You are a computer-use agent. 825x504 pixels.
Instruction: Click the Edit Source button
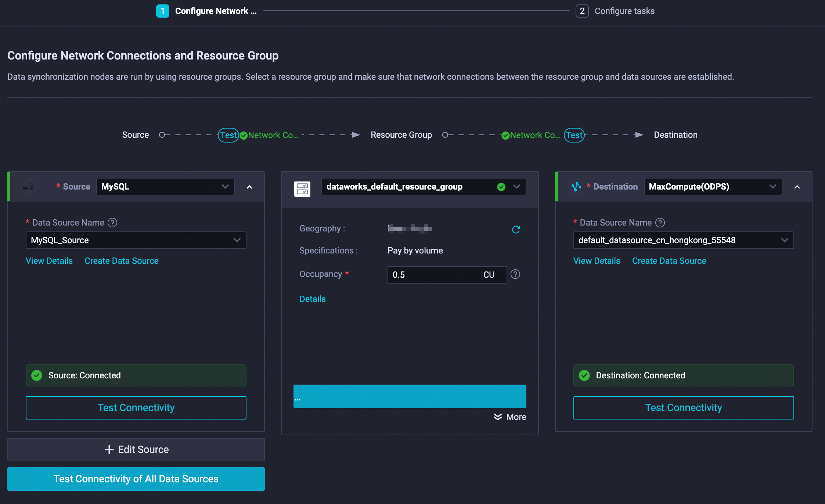[x=136, y=450]
